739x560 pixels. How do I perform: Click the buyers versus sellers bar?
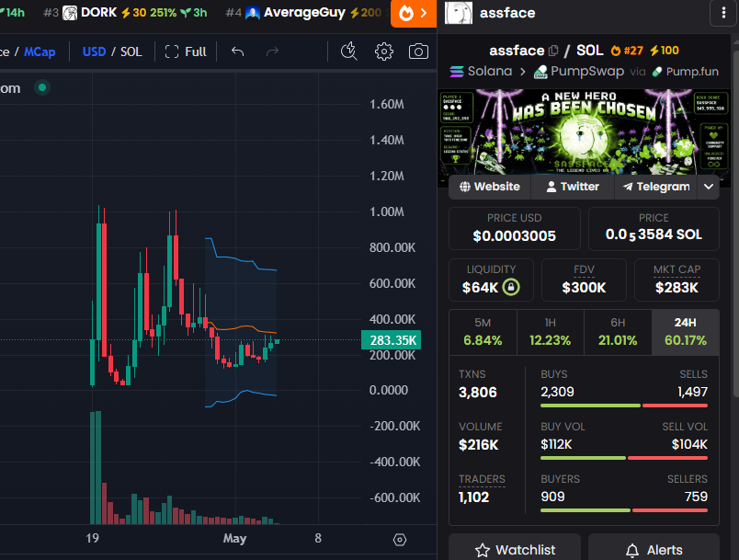624,510
